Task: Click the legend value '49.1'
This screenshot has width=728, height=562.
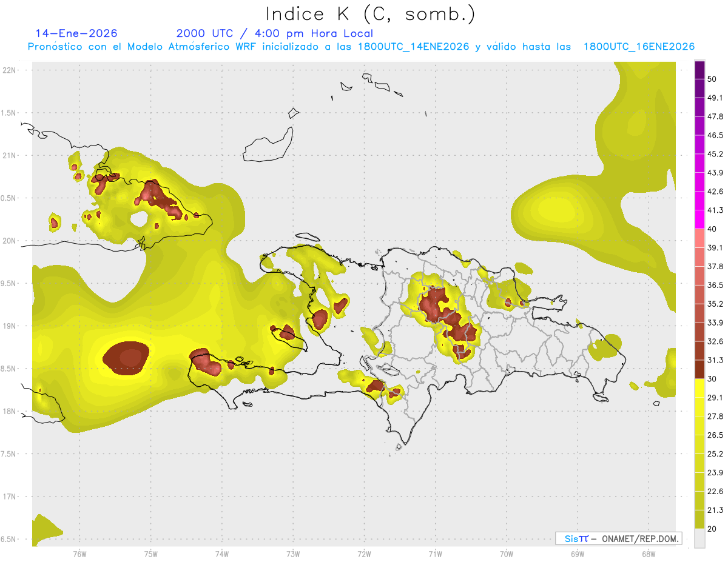Action: 715,98
